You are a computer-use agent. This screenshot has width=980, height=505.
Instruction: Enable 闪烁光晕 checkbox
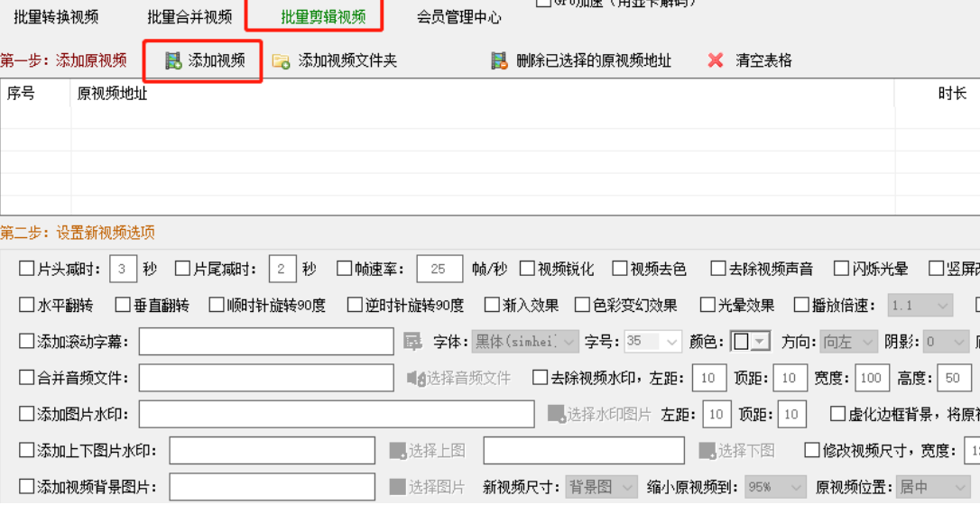(x=842, y=269)
